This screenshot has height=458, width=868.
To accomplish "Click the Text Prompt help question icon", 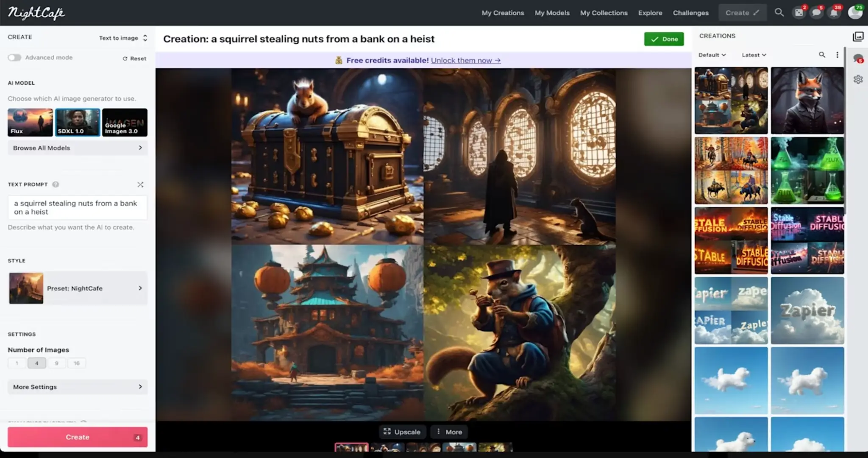I will click(x=56, y=184).
